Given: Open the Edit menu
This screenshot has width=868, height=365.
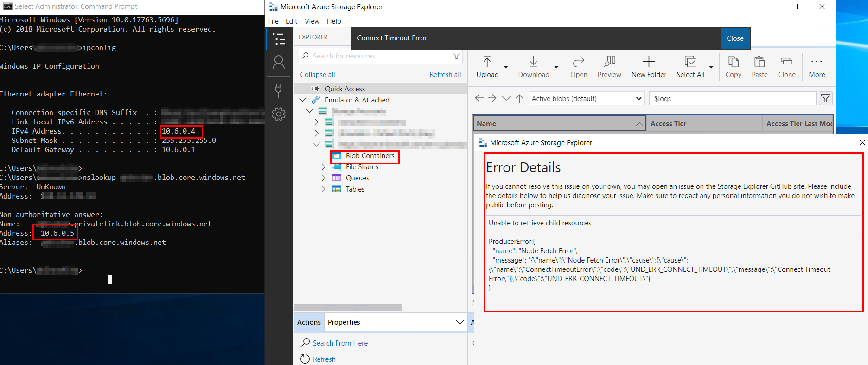Looking at the screenshot, I should point(291,21).
